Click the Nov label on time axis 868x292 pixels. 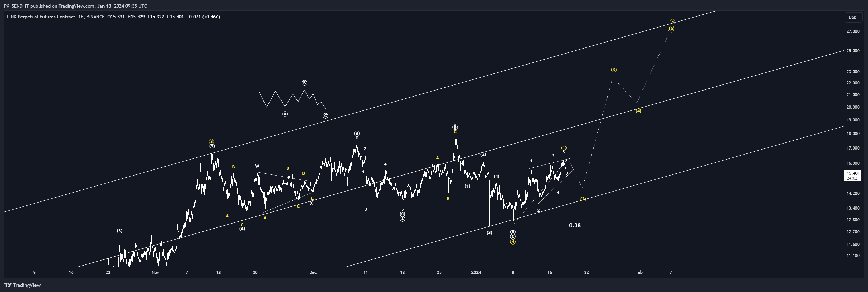[155, 272]
